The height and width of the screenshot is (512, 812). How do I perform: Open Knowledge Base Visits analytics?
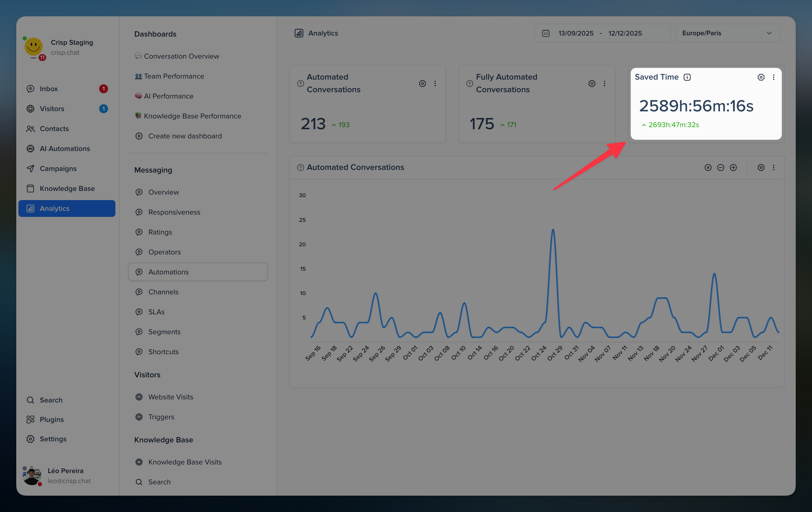coord(184,462)
